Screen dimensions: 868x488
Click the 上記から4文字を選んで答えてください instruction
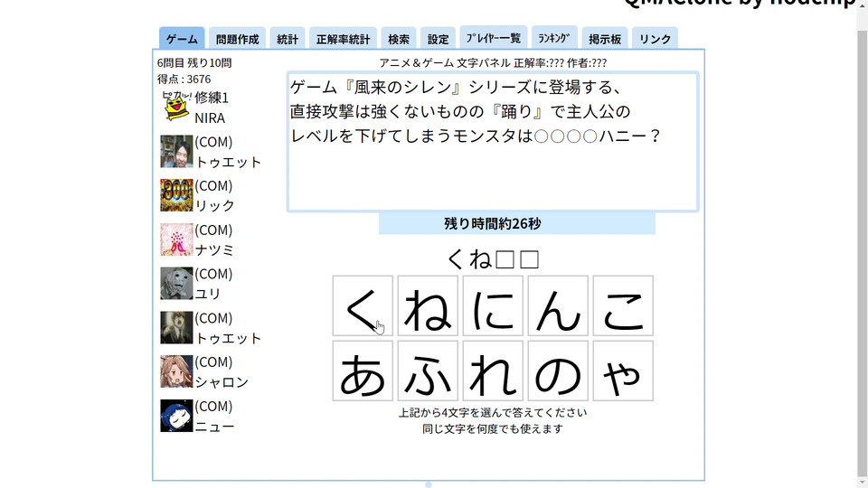tap(493, 413)
